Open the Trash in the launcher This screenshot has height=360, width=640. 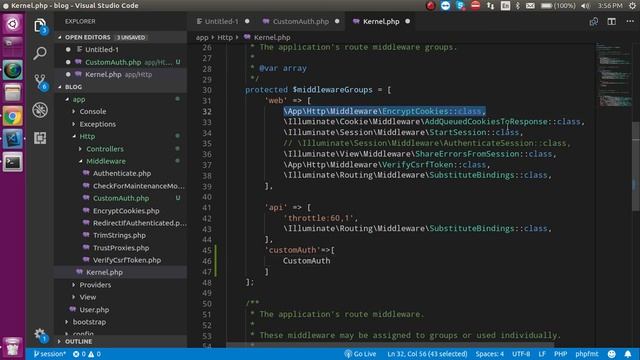click(13, 347)
